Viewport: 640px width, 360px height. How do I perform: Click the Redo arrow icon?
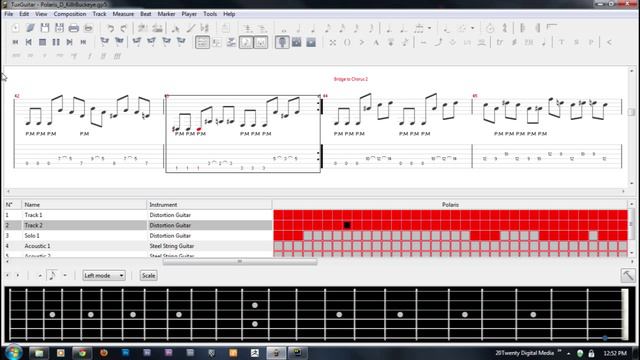[x=124, y=28]
